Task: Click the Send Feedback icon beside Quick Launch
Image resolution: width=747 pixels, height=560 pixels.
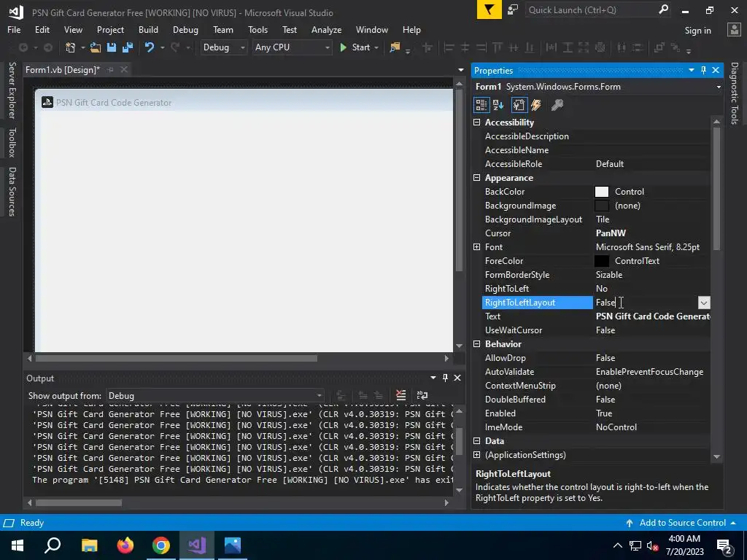Action: tap(513, 10)
